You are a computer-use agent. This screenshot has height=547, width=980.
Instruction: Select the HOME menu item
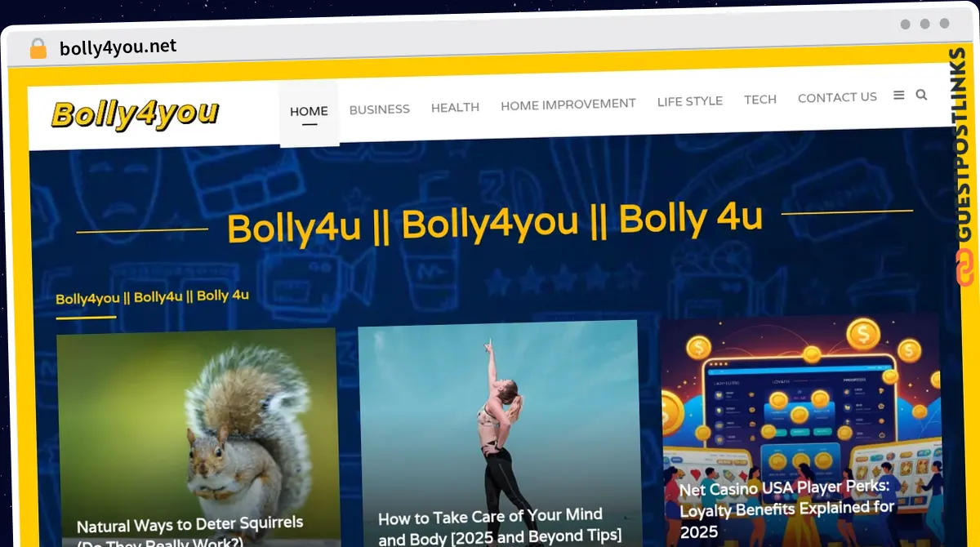click(309, 112)
